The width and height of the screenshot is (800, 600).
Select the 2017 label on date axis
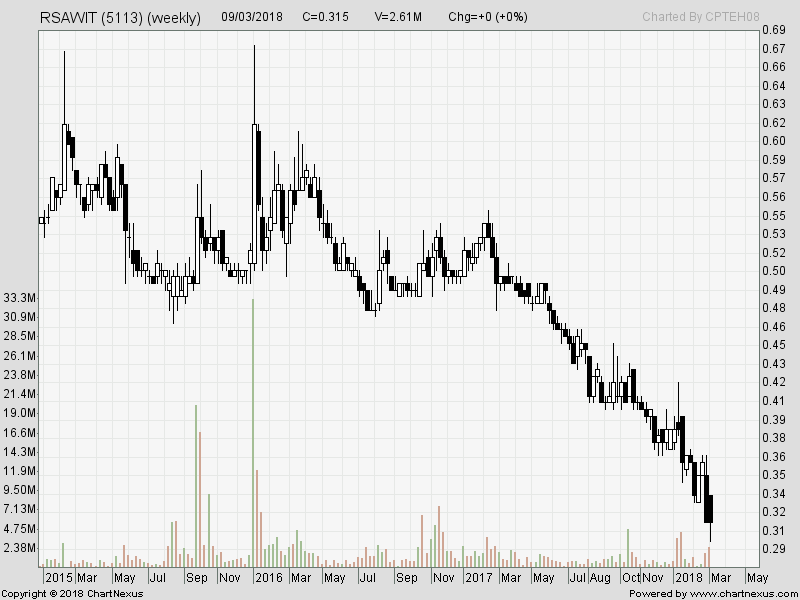tap(477, 578)
